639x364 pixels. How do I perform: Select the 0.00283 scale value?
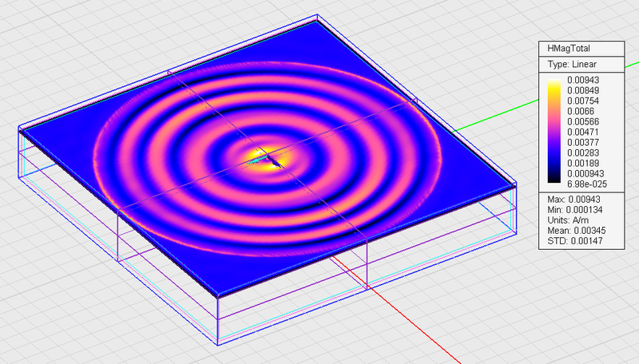583,152
